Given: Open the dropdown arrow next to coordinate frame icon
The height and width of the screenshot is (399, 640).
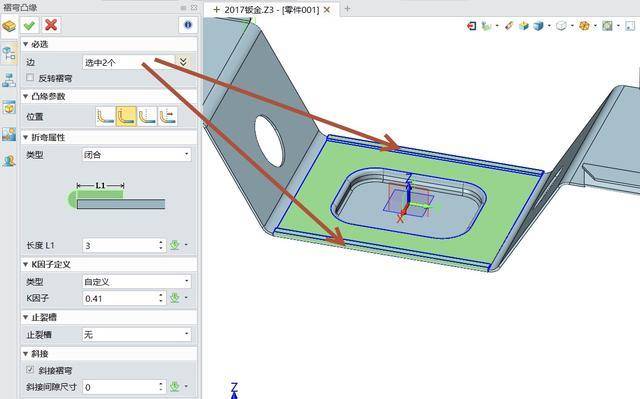Looking at the screenshot, I should (x=497, y=26).
